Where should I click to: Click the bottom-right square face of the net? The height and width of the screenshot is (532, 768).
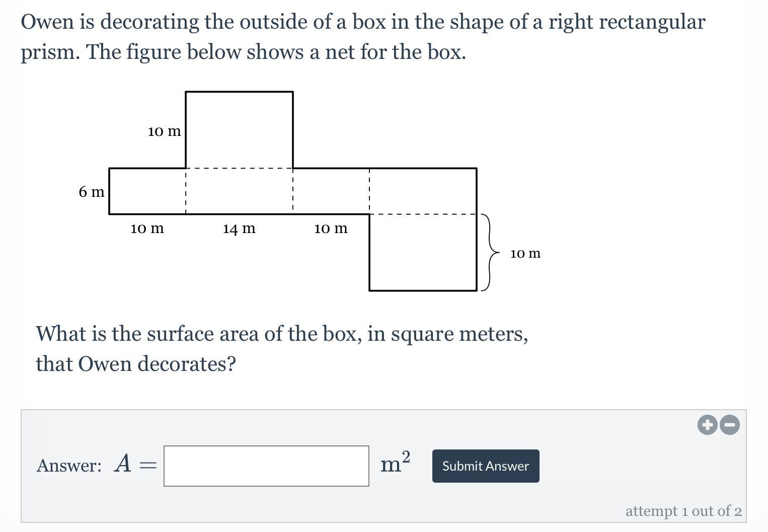423,252
